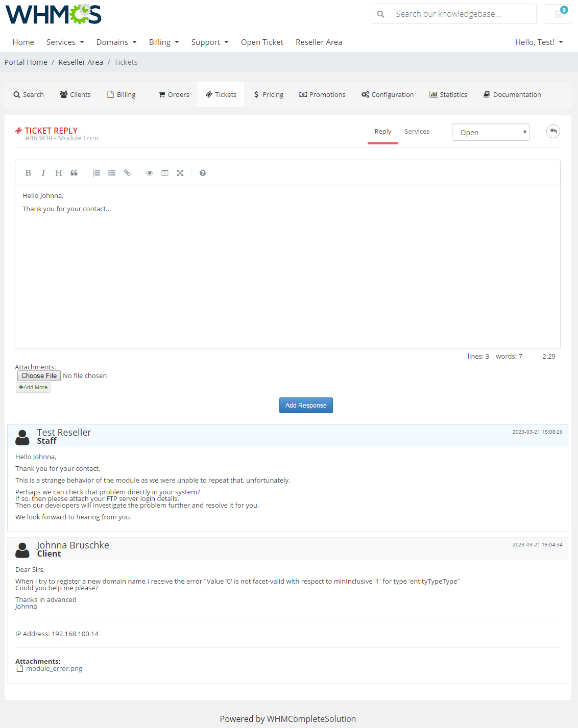Toggle bold formatting in the reply editor
This screenshot has height=728, width=578.
[28, 173]
